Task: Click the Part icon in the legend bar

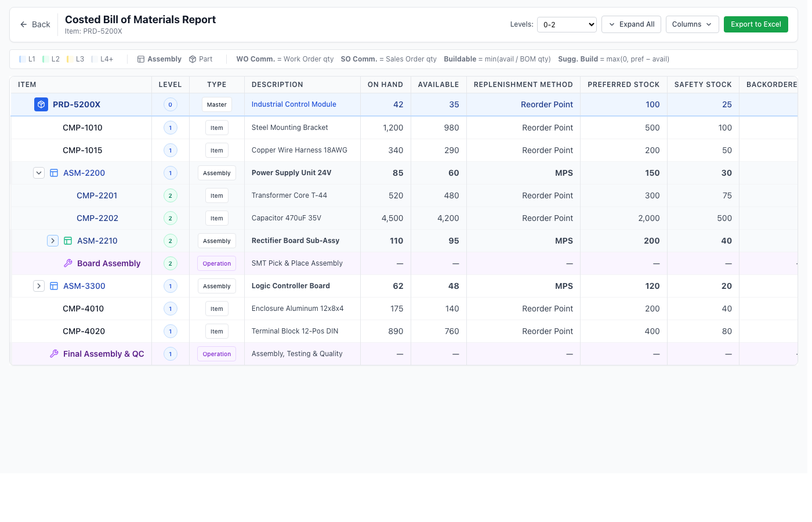Action: coord(192,59)
